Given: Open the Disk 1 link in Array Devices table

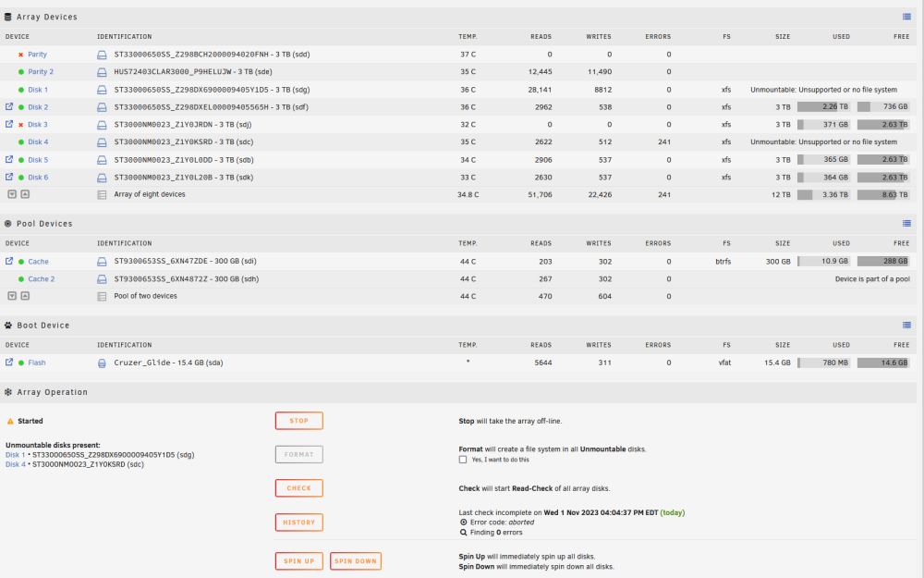Looking at the screenshot, I should 38,90.
